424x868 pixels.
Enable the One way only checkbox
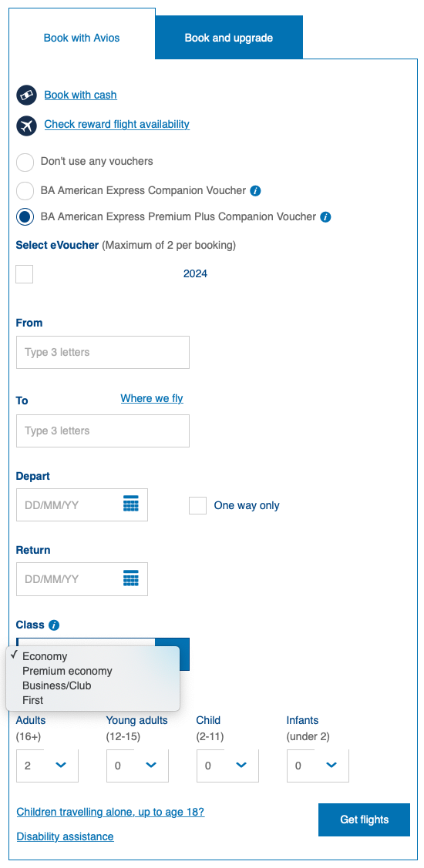click(197, 505)
